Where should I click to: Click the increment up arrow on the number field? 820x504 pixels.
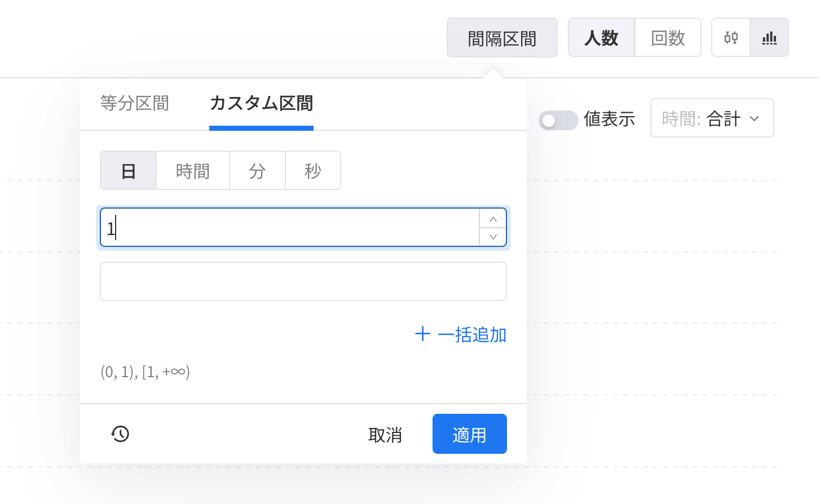pyautogui.click(x=493, y=219)
